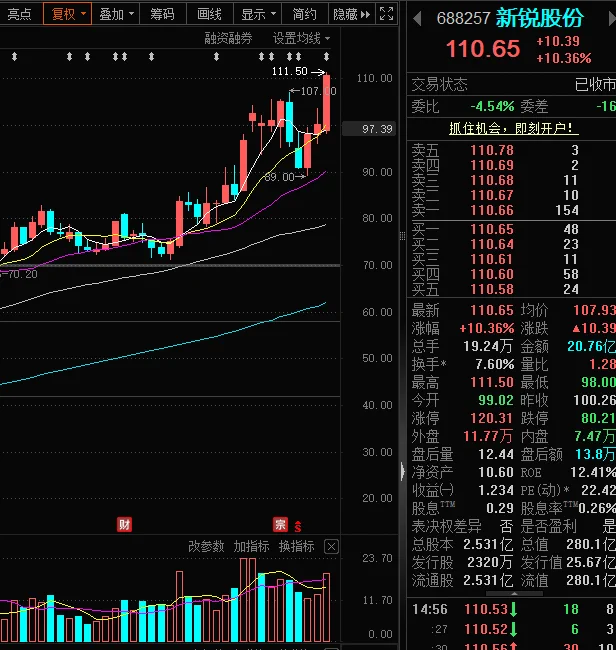
Task: Click the 111.50 high label on chart
Action: coord(289,71)
